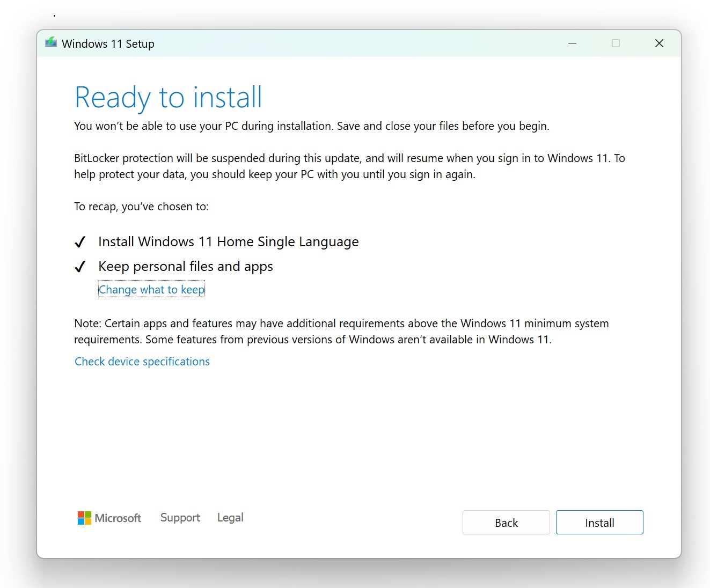The image size is (710, 588).
Task: Click the red square of the Microsoft logo
Action: (82, 513)
